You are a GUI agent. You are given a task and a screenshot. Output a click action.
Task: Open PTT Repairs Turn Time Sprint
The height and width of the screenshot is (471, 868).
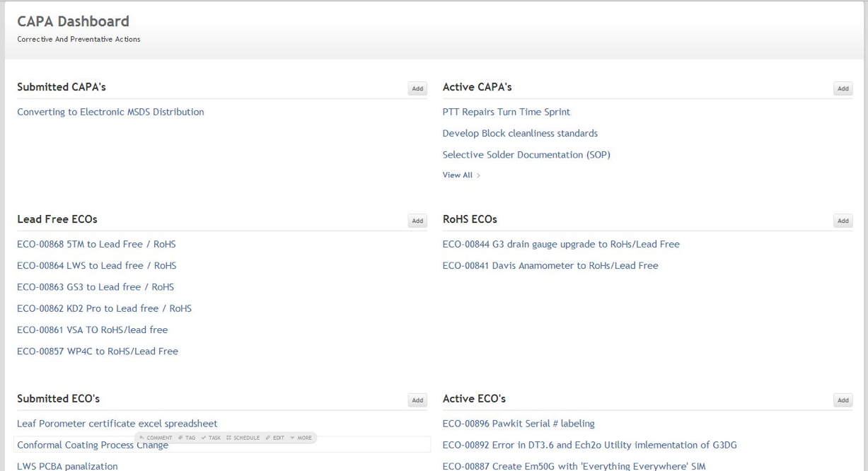[506, 112]
